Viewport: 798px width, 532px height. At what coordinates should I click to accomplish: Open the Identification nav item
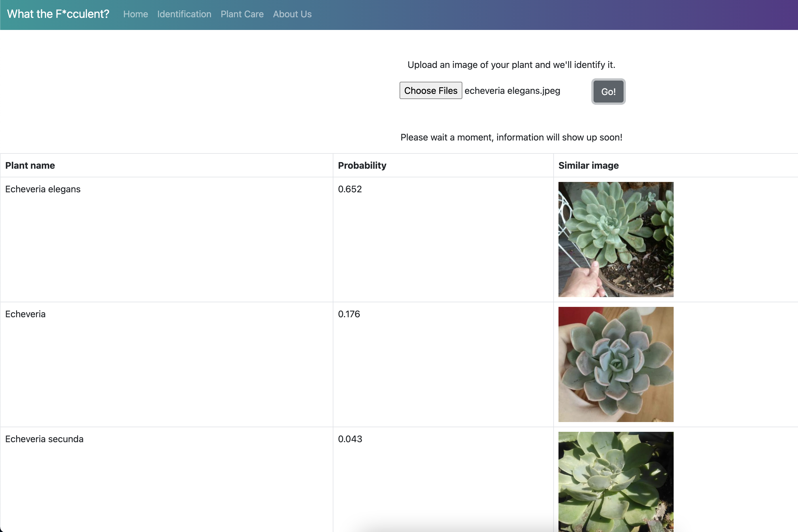184,14
